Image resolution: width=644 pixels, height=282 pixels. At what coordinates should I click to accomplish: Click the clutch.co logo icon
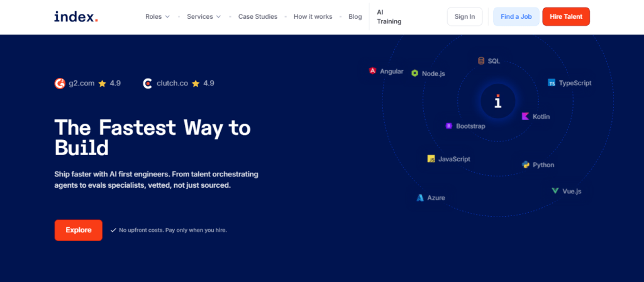pyautogui.click(x=147, y=84)
